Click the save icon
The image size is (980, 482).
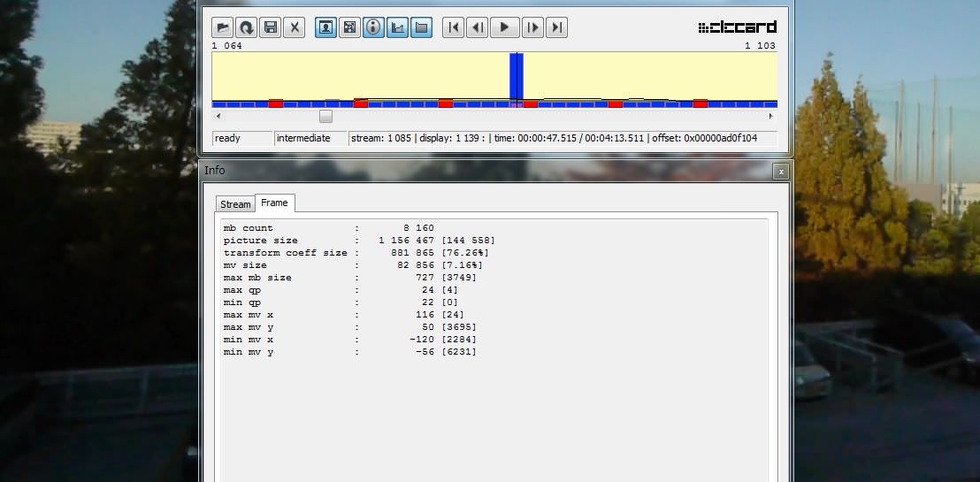271,27
